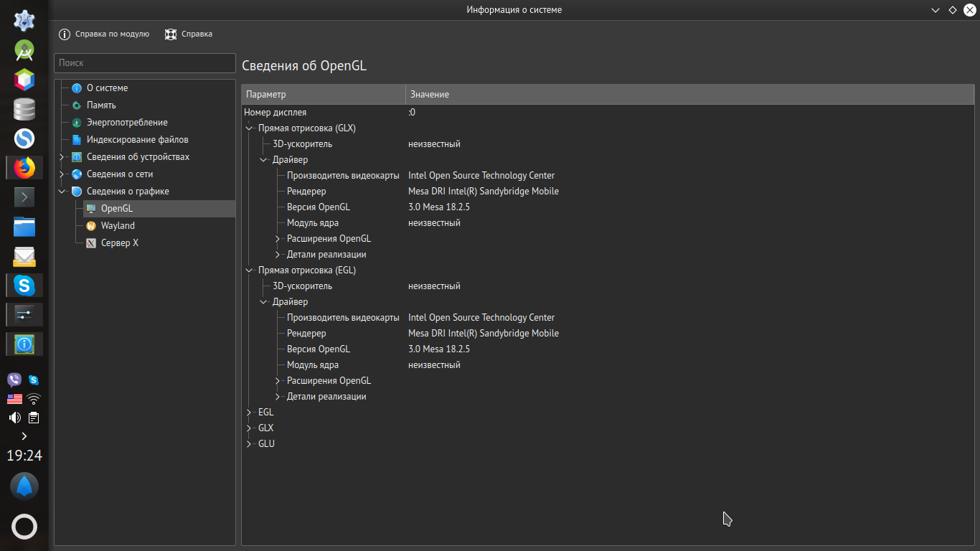Click the volume speaker tray icon

coord(14,418)
